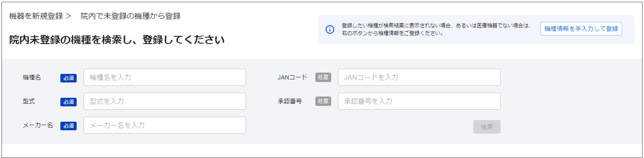Click the 承認番号 field label
The width and height of the screenshot is (644, 158).
click(x=289, y=101)
